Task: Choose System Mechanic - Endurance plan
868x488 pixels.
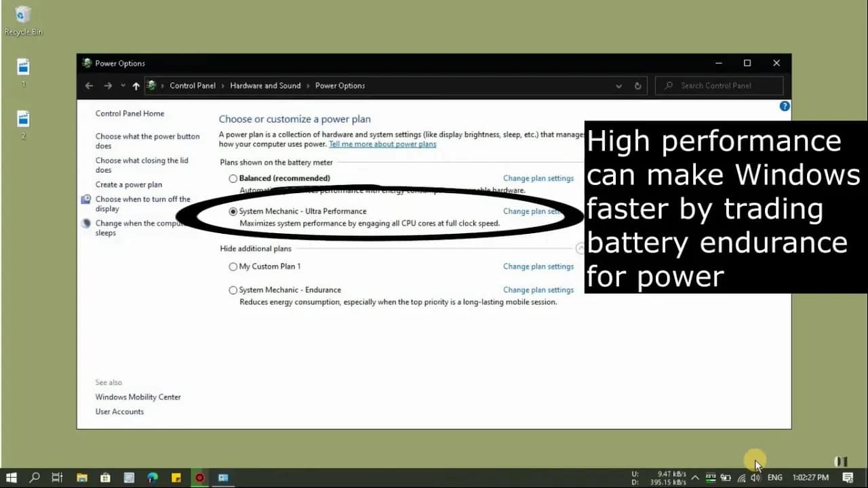Action: pyautogui.click(x=233, y=290)
